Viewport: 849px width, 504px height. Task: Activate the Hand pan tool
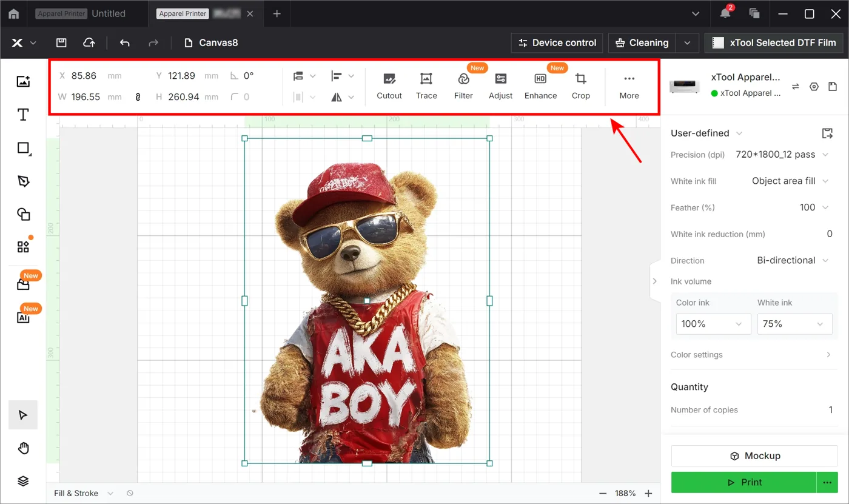click(x=23, y=448)
